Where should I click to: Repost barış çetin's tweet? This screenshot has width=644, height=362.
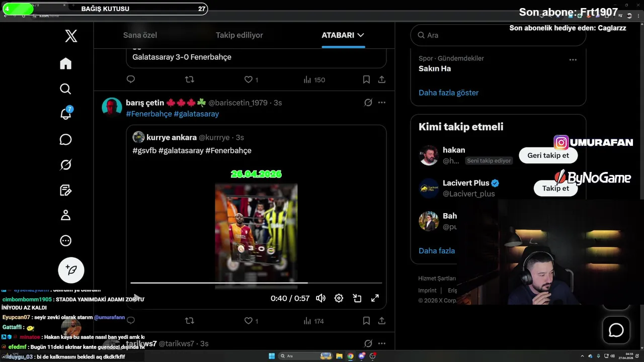tap(190, 320)
